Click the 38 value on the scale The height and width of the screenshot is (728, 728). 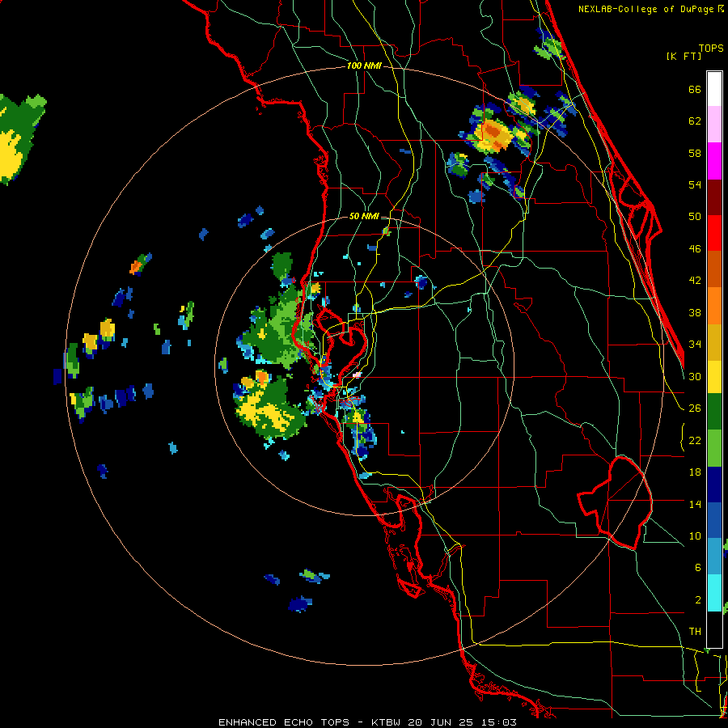coord(695,313)
